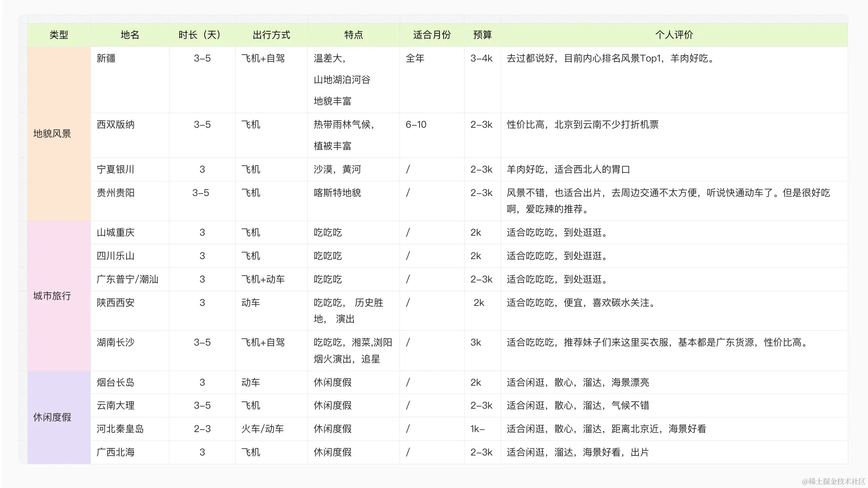Click the pink 城市旅行 category cell

coord(52,296)
